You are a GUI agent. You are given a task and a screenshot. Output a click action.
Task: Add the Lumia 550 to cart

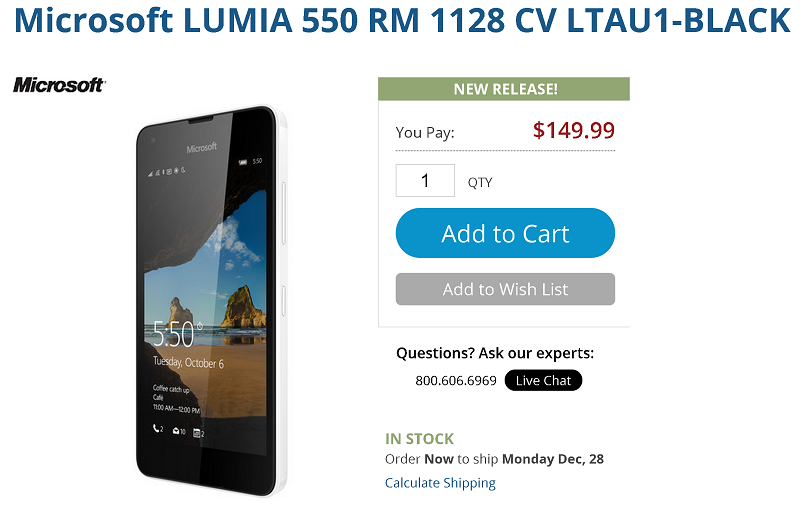(x=505, y=233)
